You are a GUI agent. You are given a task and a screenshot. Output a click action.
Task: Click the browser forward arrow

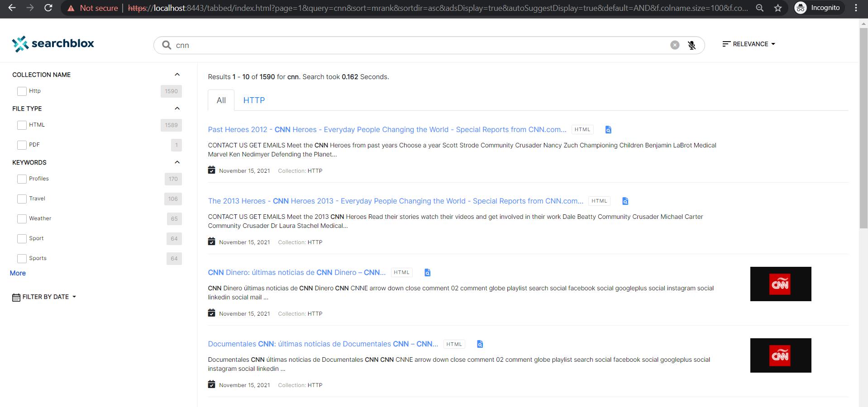click(x=30, y=8)
